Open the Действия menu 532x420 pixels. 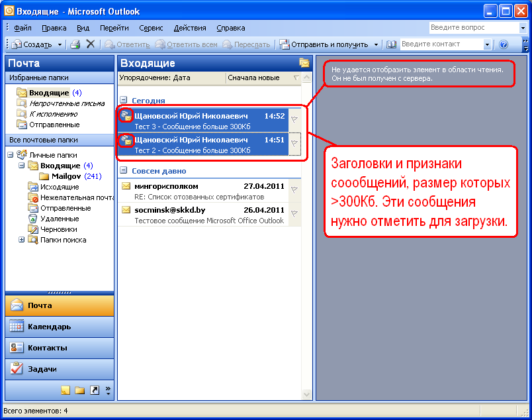190,28
